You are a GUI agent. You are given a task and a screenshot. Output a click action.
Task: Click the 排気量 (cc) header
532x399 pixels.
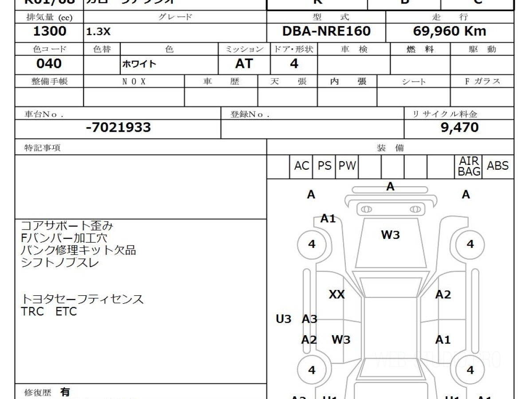pos(49,17)
